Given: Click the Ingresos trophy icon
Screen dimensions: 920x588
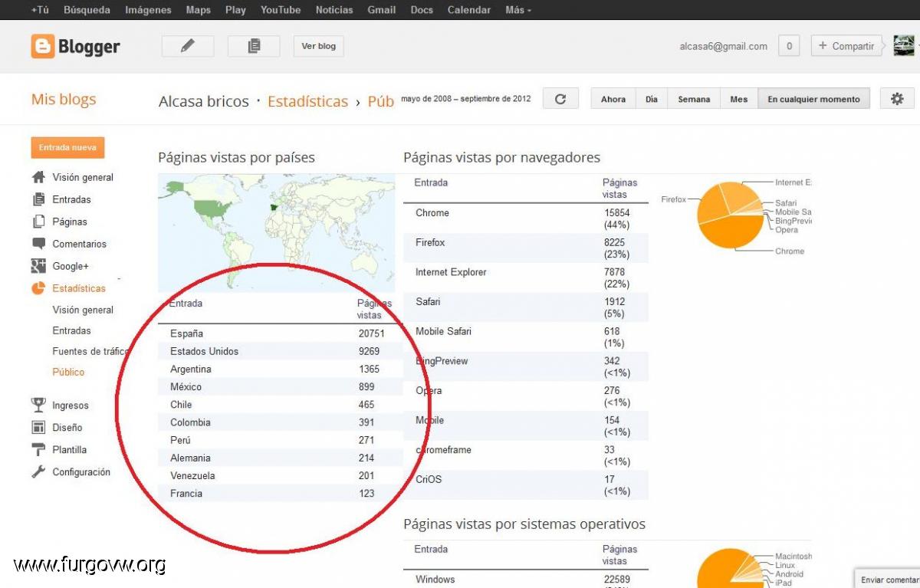Looking at the screenshot, I should click(x=38, y=406).
